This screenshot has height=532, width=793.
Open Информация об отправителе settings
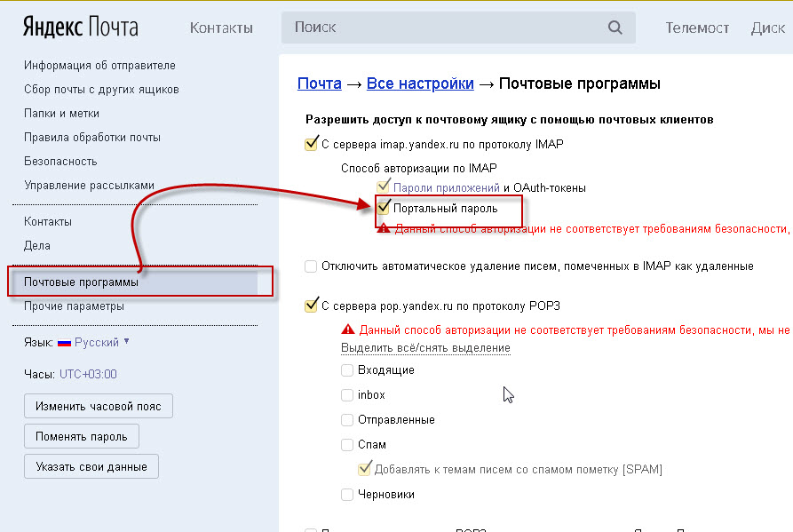click(99, 65)
